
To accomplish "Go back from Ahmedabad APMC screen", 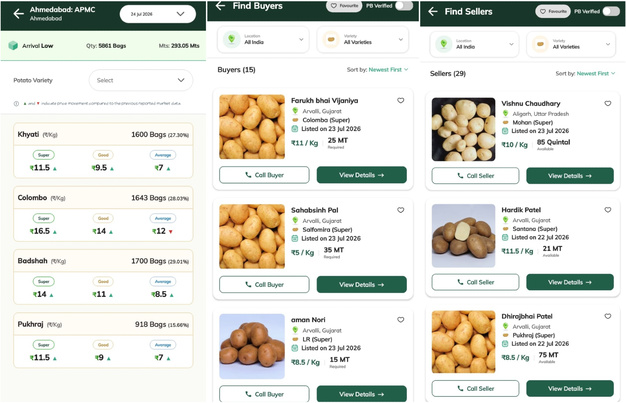I will (18, 14).
